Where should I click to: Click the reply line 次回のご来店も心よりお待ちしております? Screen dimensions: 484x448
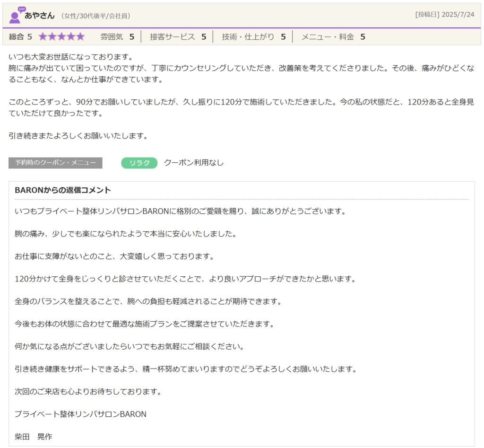(x=88, y=392)
